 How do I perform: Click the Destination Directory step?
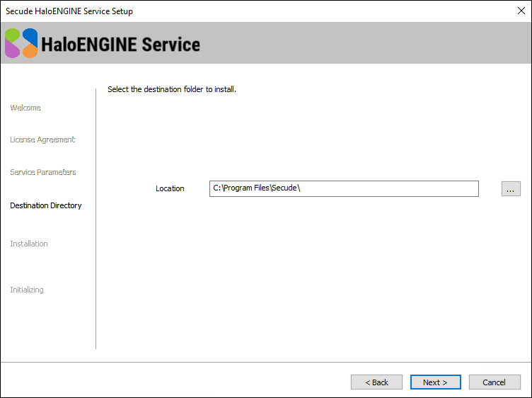click(46, 205)
